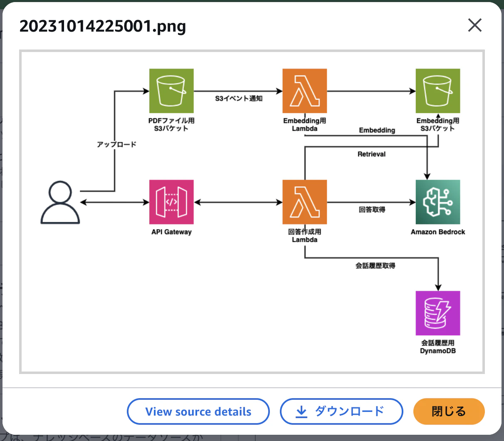This screenshot has height=441, width=504.
Task: Click the user person icon
Action: click(x=60, y=202)
